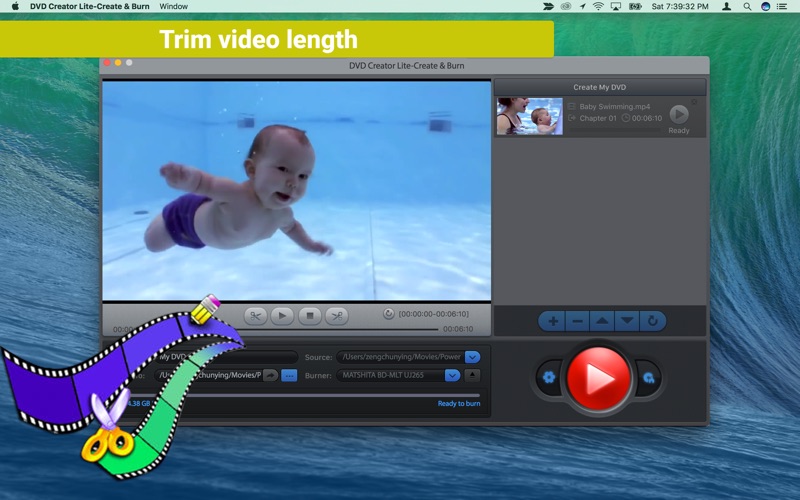800x500 pixels.
Task: Browse for output folder with the ellipsis button
Action: (289, 376)
